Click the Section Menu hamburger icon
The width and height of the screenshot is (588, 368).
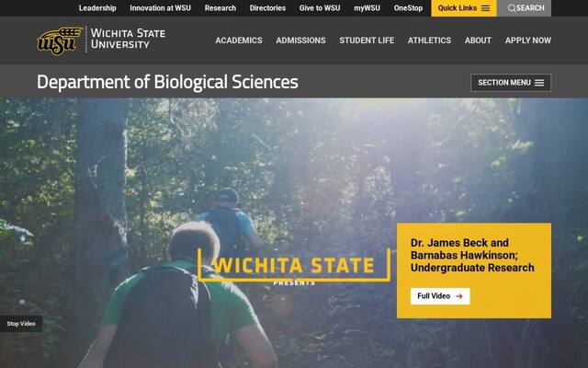pyautogui.click(x=539, y=83)
